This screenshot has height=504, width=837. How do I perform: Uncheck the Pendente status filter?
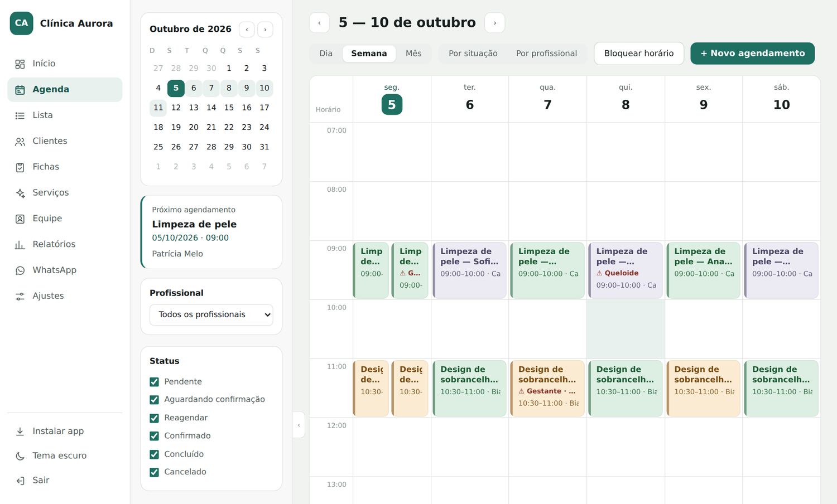click(x=155, y=382)
